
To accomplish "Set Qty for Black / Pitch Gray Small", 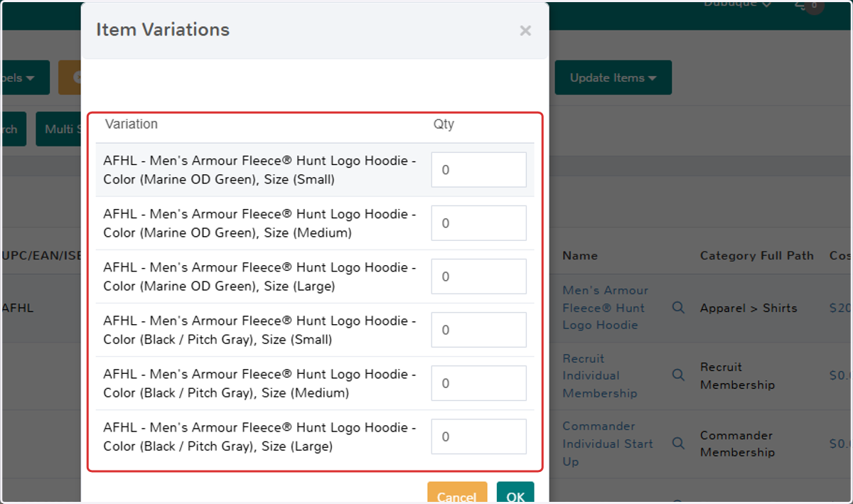I will (478, 330).
